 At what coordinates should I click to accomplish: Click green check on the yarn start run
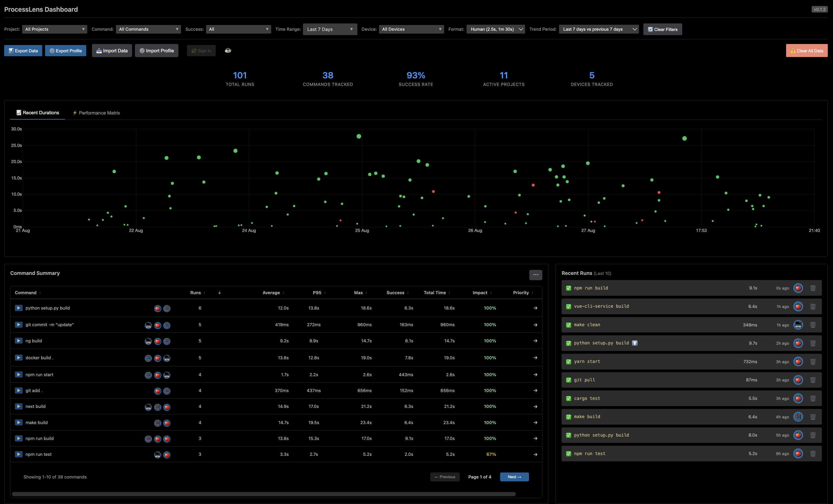568,361
